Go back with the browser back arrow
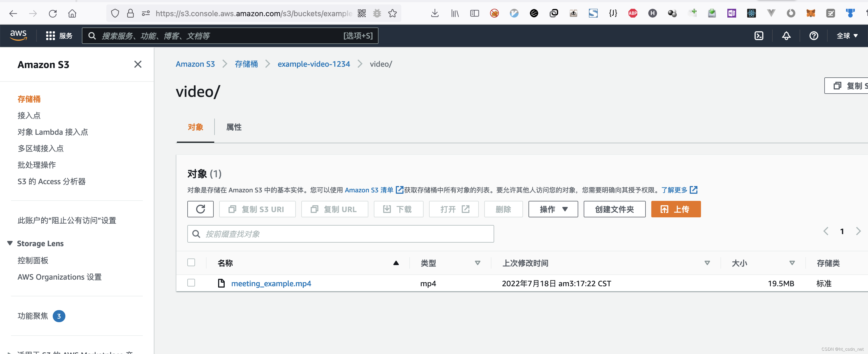Image resolution: width=868 pixels, height=354 pixels. tap(13, 13)
